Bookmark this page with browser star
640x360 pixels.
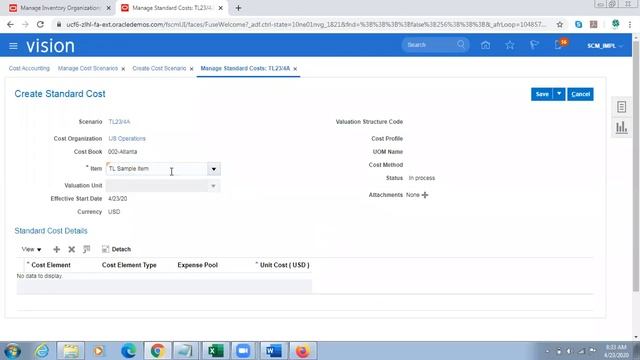[x=560, y=24]
